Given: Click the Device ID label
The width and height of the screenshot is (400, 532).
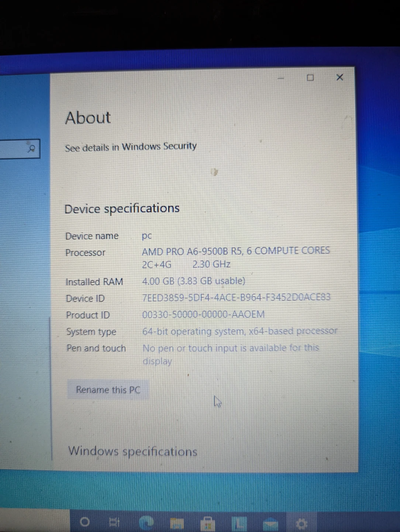Looking at the screenshot, I should [x=85, y=299].
